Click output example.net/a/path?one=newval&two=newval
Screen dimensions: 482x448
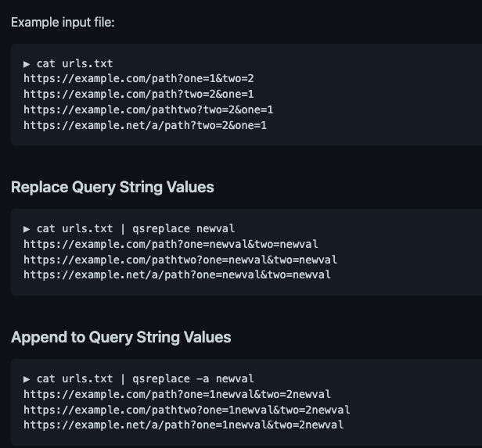177,274
